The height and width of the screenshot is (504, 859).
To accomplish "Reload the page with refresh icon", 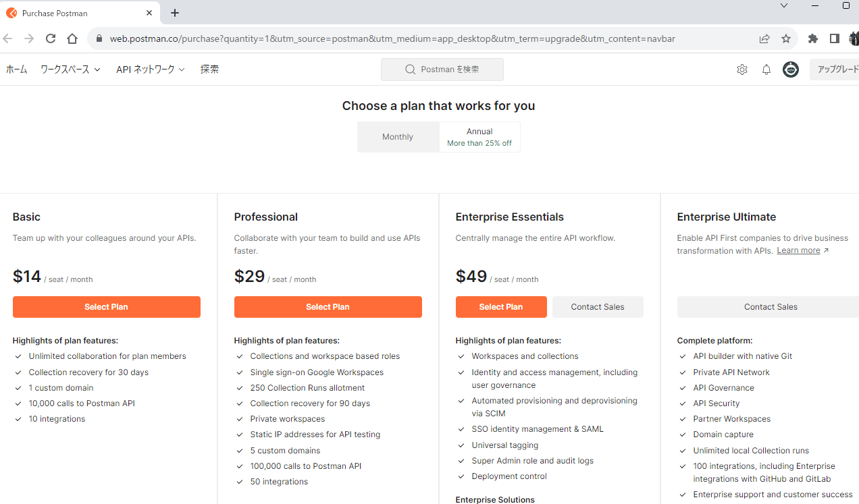I will [51, 38].
